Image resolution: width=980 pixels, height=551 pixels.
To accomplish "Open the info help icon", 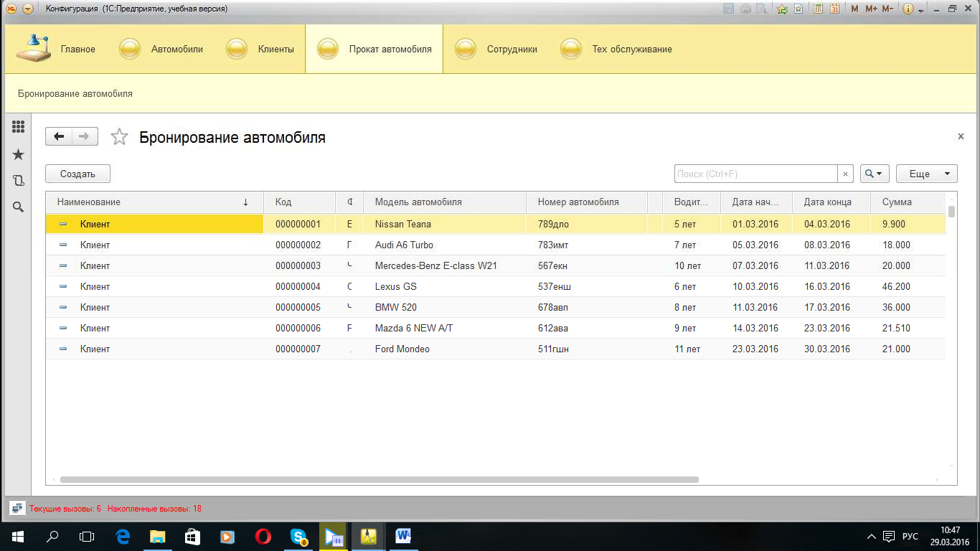I will point(908,9).
